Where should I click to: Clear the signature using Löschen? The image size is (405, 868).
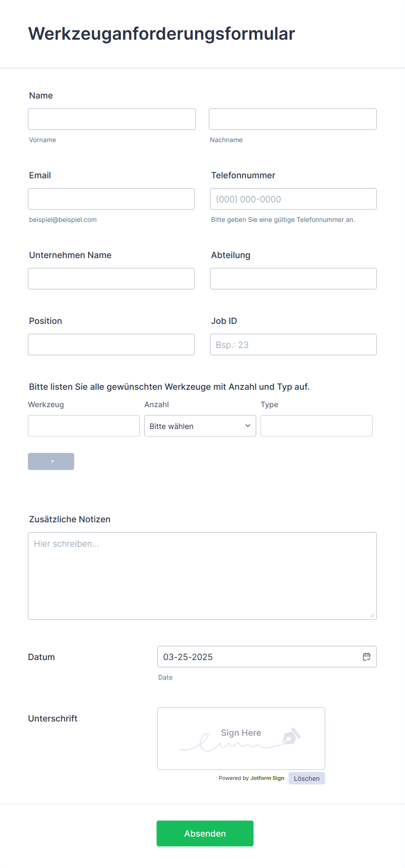click(x=307, y=778)
